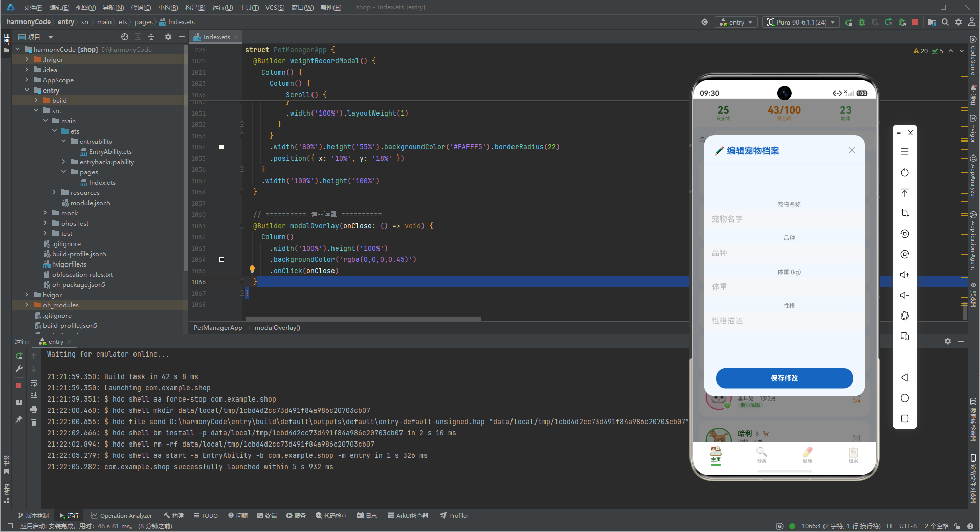Expand the AppScope folder
The width and height of the screenshot is (980, 532).
[27, 80]
